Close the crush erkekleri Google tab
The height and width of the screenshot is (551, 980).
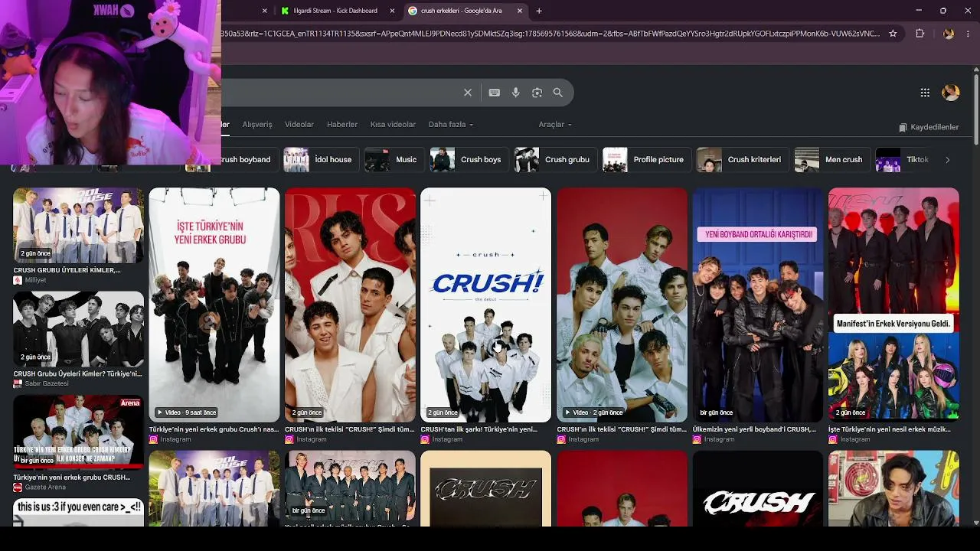520,11
